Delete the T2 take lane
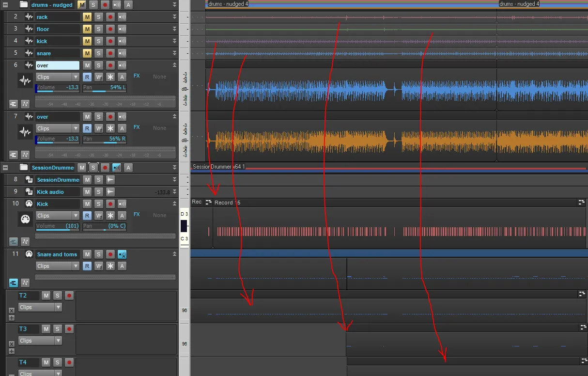Screen dimensions: 588x376 point(12,311)
